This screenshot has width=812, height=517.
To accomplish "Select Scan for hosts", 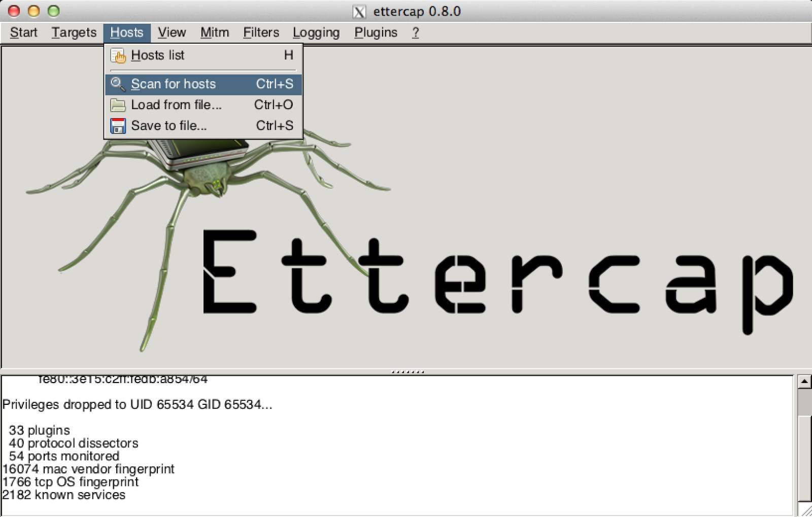I will (203, 84).
